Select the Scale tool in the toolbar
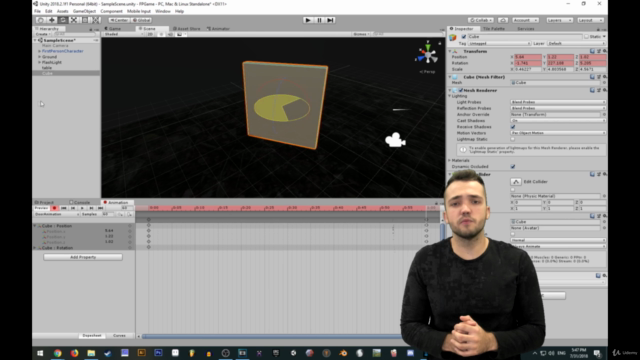This screenshot has height=360, width=640. click(73, 20)
